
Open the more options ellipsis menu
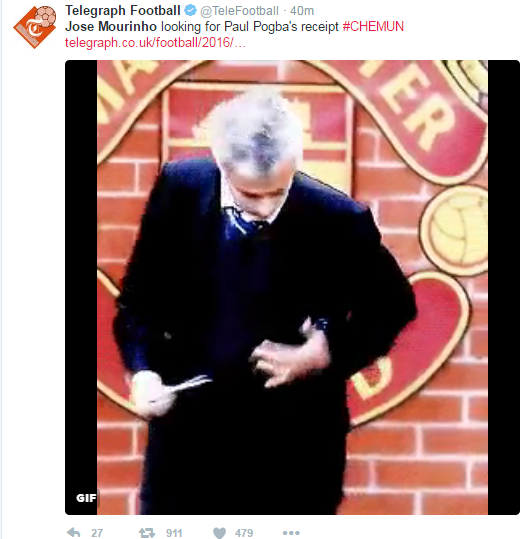coord(291,533)
